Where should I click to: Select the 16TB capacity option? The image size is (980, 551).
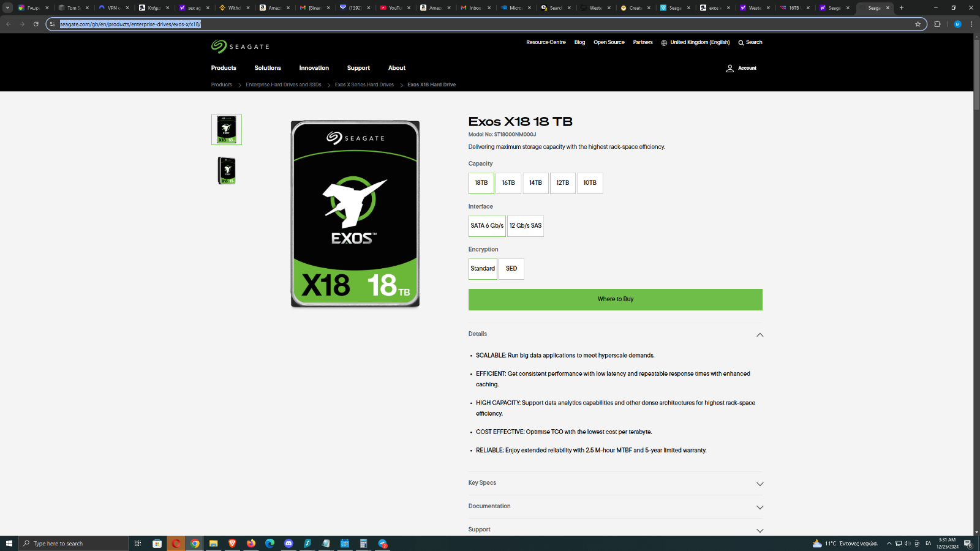pyautogui.click(x=508, y=183)
